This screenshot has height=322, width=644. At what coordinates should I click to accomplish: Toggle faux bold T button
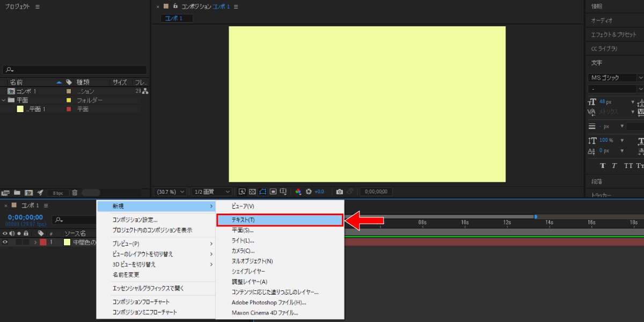[x=603, y=166]
